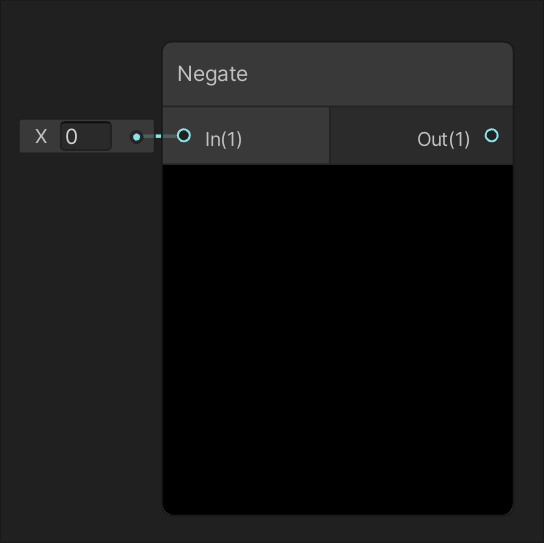Click the divider between input and output sections

[x=330, y=135]
